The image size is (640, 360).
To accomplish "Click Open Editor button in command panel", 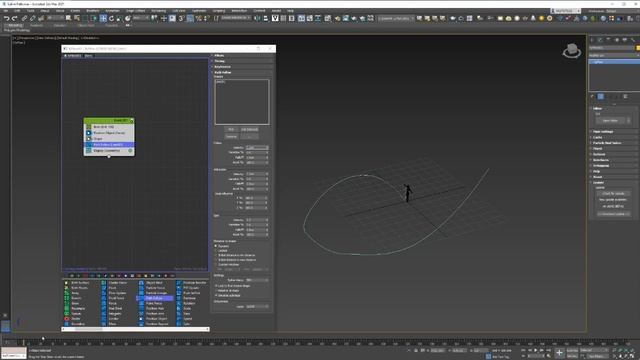I will point(611,121).
